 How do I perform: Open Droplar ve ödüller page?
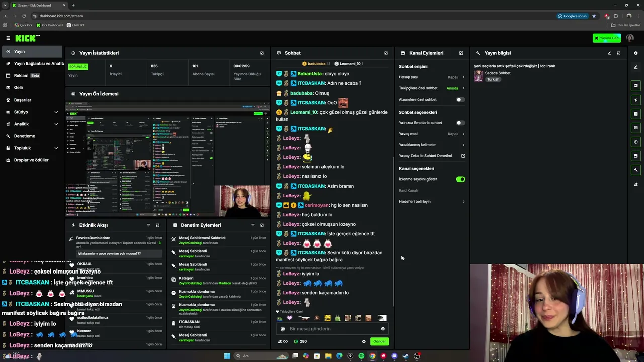pos(33,160)
